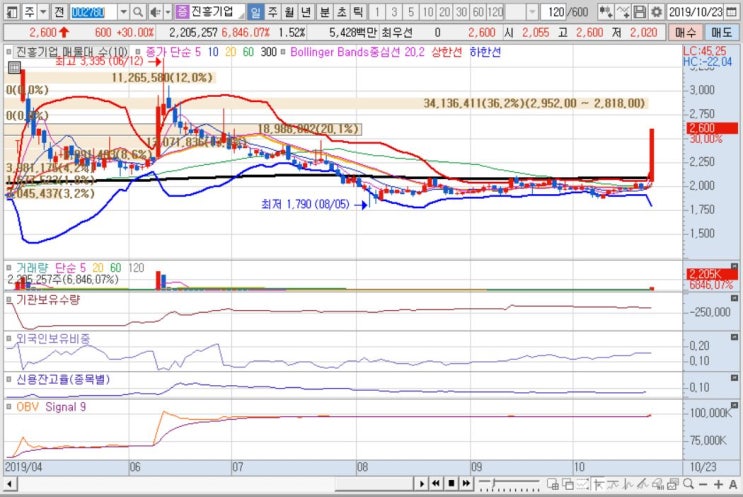The width and height of the screenshot is (743, 497).
Task: Select the 초 second period tab
Action: [x=341, y=11]
